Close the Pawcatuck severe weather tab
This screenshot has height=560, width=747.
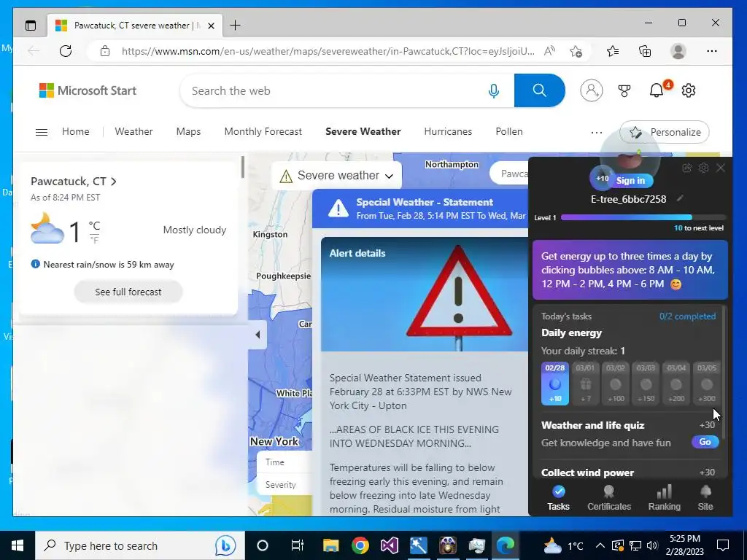211,26
